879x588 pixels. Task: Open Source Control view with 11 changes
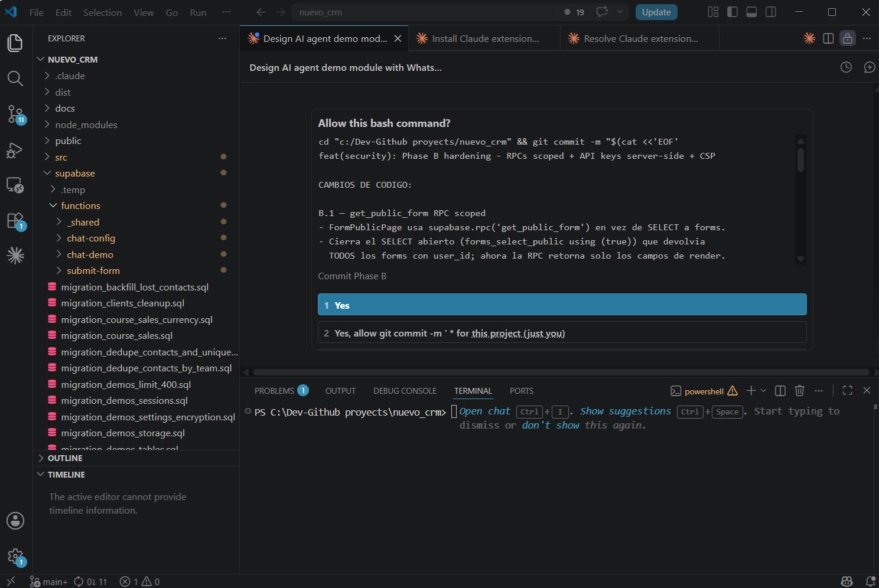coord(15,114)
